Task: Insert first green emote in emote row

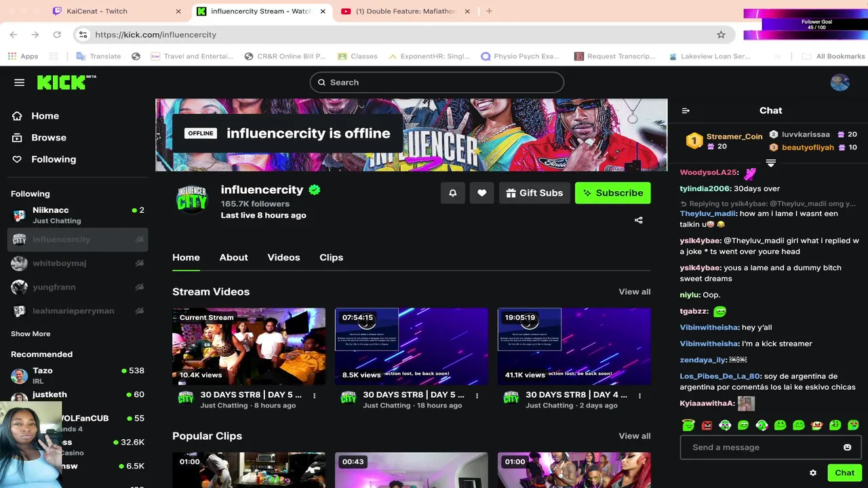Action: tap(688, 425)
